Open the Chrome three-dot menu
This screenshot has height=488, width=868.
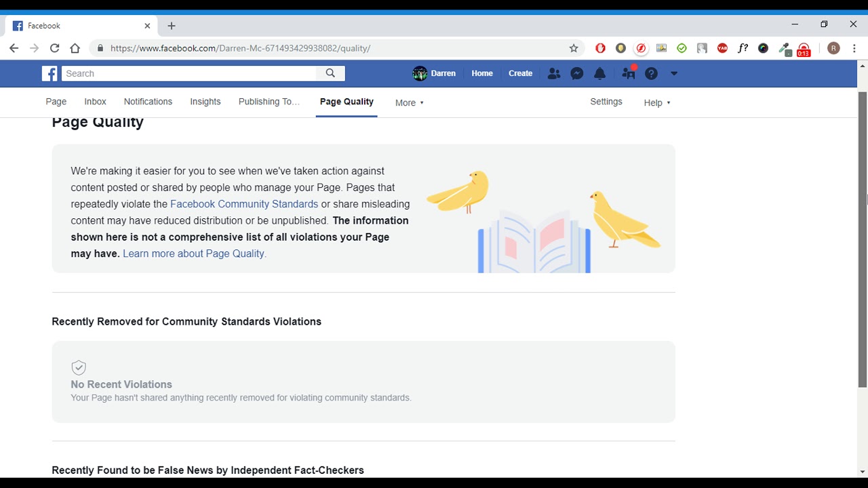(854, 48)
